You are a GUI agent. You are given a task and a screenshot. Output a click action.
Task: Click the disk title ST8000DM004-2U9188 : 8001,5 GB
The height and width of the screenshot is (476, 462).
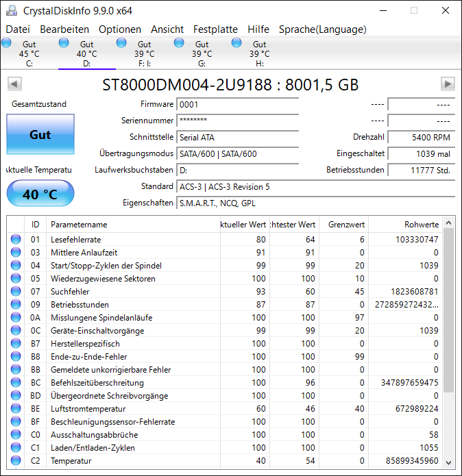point(230,85)
